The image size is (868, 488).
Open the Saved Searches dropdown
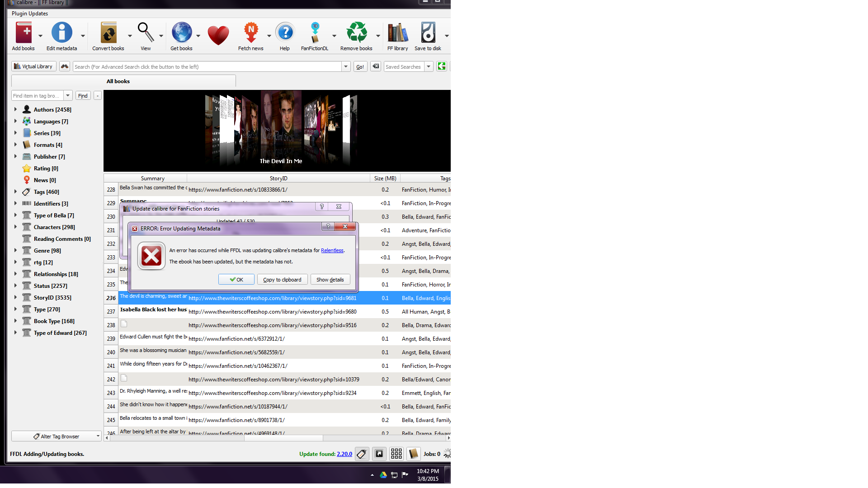tap(429, 66)
